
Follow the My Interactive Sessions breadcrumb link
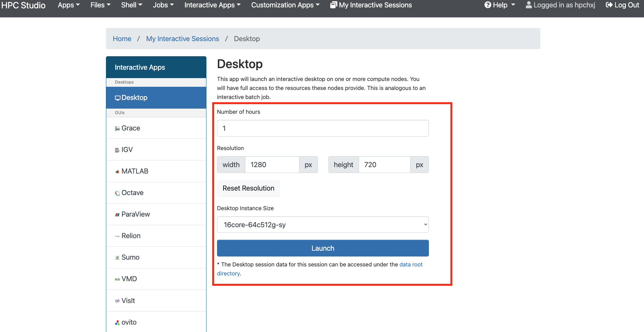pos(183,39)
